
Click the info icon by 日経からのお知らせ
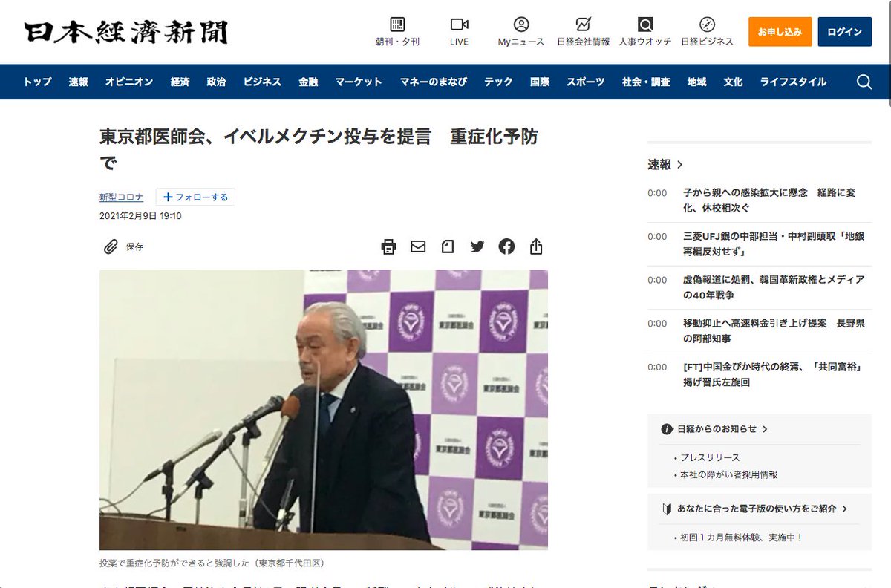[667, 429]
